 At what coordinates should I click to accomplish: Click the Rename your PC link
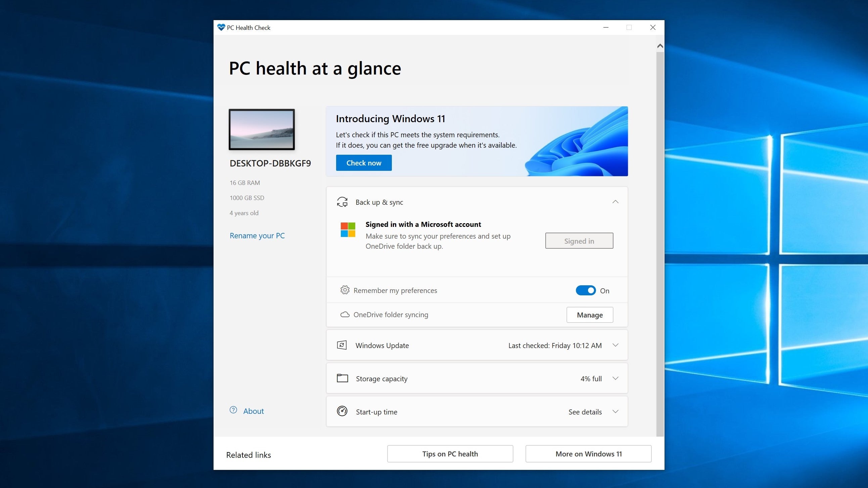click(257, 235)
